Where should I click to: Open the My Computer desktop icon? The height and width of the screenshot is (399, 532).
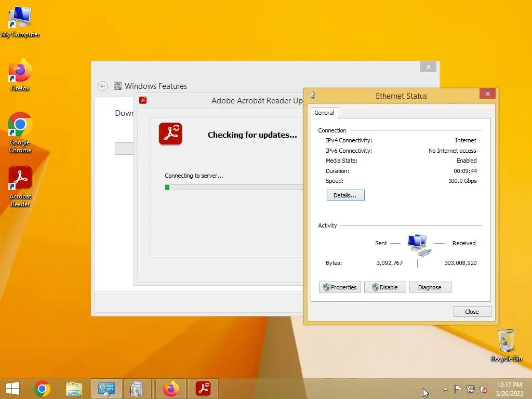tap(20, 22)
